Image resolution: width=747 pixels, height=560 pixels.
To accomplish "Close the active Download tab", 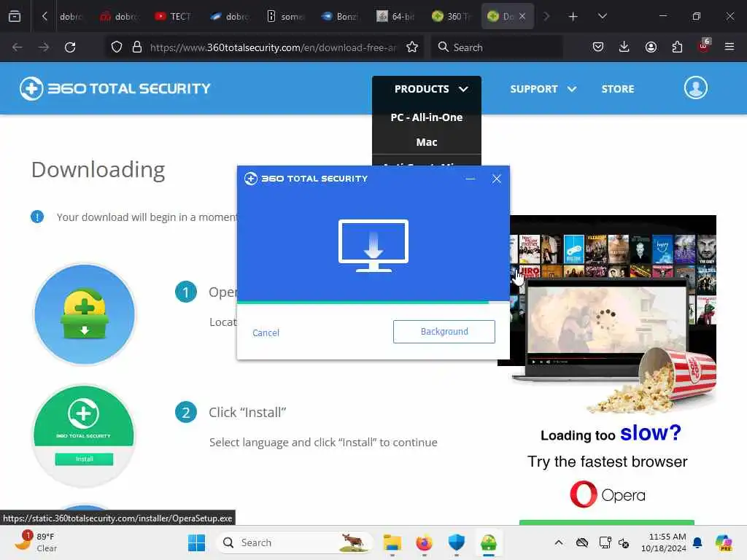I will [x=522, y=16].
